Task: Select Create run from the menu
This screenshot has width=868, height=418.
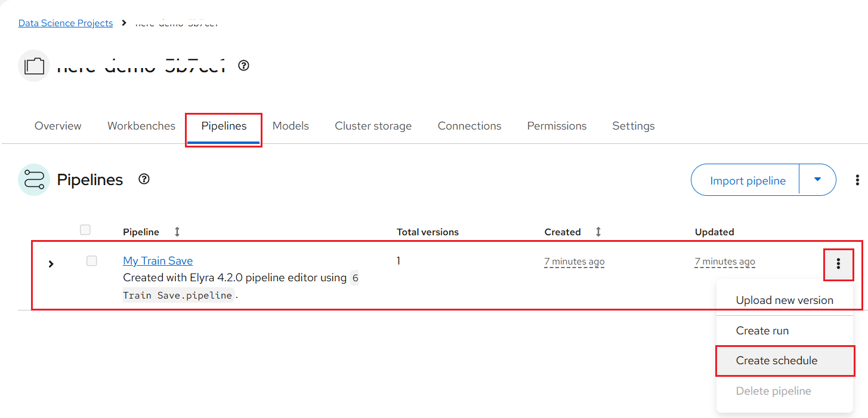Action: tap(762, 331)
